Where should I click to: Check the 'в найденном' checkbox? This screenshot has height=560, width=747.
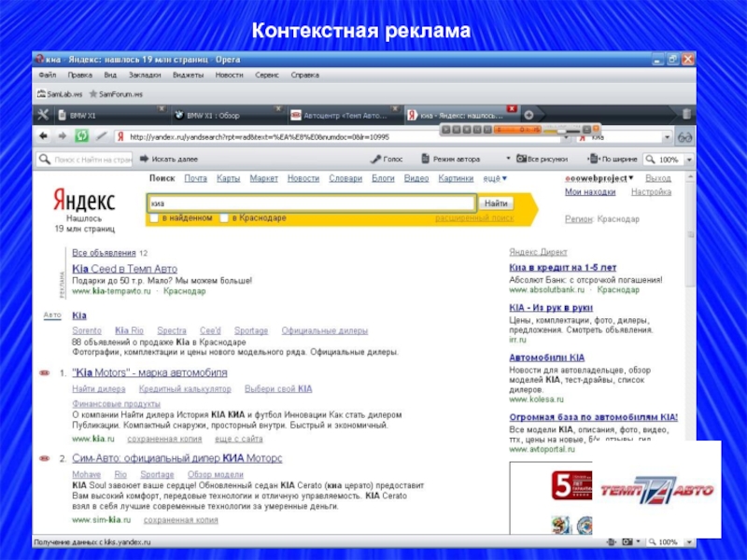[x=154, y=218]
